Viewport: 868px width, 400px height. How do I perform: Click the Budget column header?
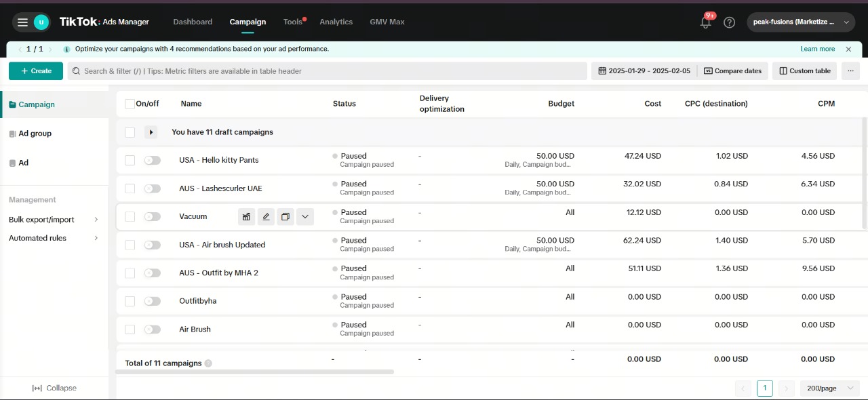click(x=561, y=104)
